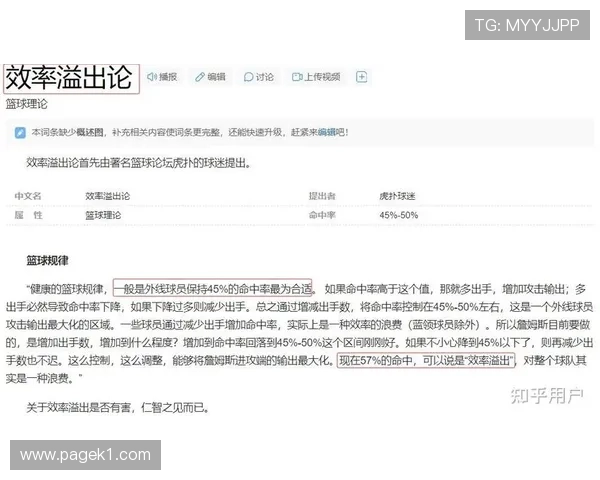The height and width of the screenshot is (480, 600).
Task: Click the table value 篮球理论
Action: [x=103, y=215]
